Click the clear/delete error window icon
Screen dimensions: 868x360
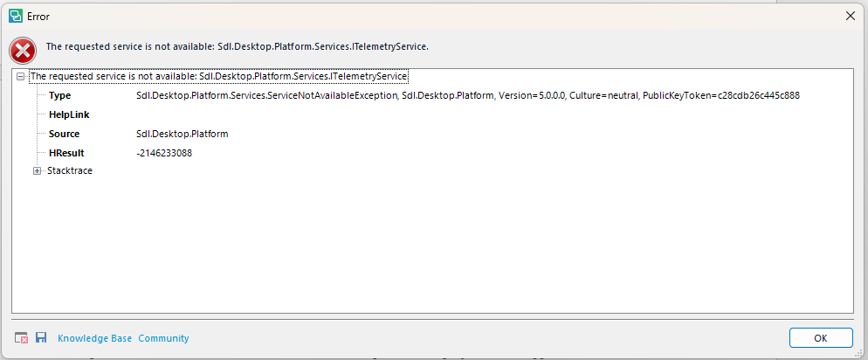21,338
